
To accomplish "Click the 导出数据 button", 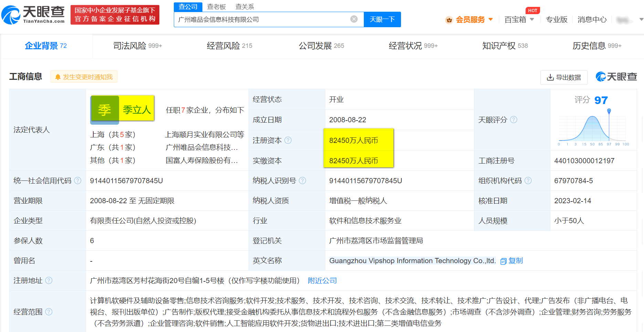I will (x=564, y=77).
